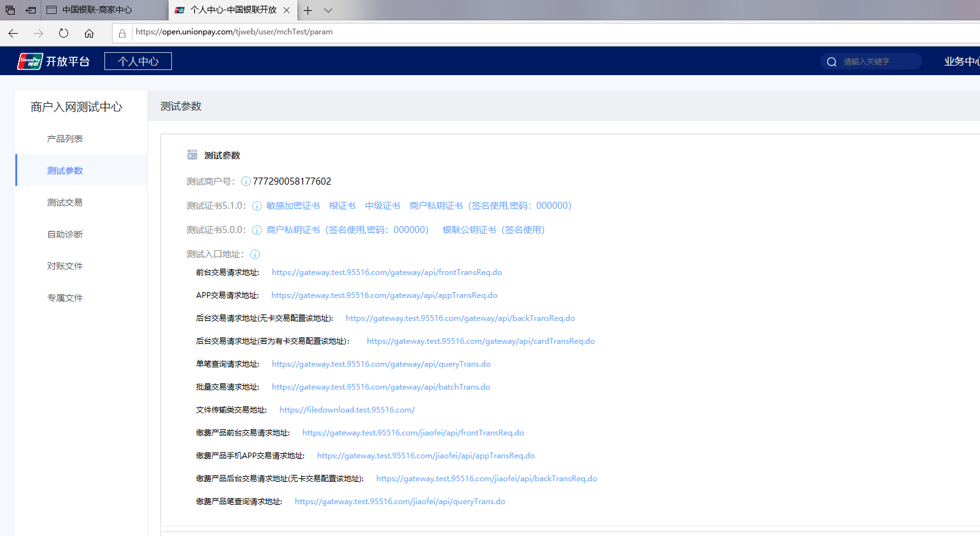Click the tab overview icon at top-left

pyautogui.click(x=10, y=10)
